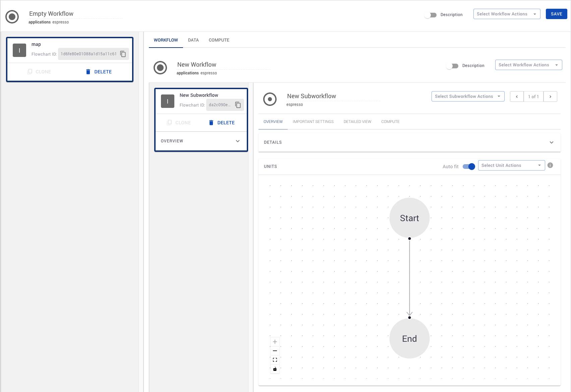Select the Start node in the flowchart
The height and width of the screenshot is (392, 571).
[409, 218]
